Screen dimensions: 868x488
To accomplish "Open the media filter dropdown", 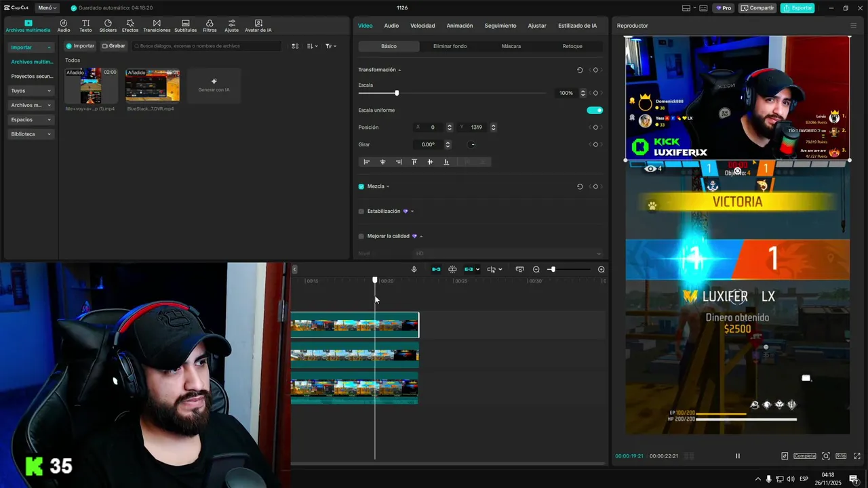I will point(330,46).
